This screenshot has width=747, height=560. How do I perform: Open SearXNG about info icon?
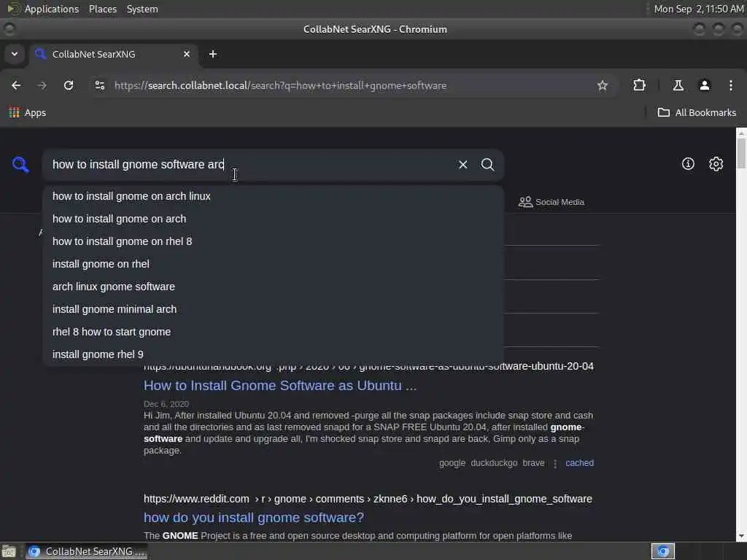(x=688, y=164)
